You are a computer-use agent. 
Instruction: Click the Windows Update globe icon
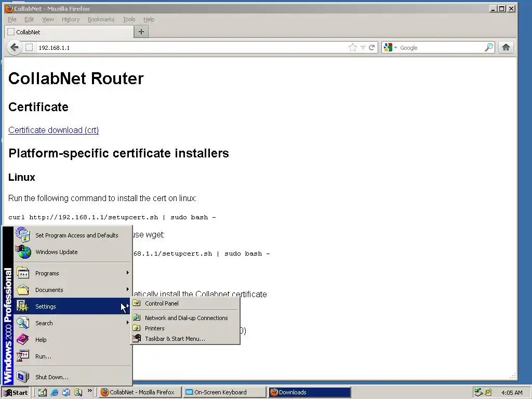23,252
